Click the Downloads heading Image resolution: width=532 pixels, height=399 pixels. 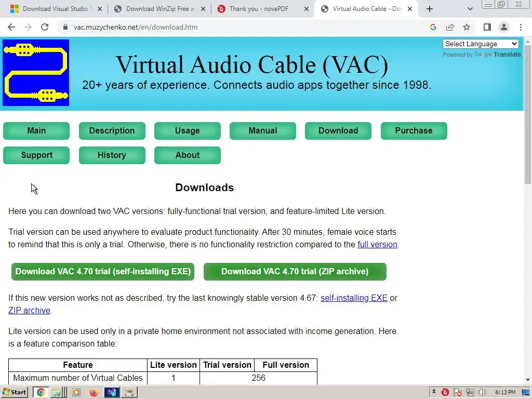[204, 188]
